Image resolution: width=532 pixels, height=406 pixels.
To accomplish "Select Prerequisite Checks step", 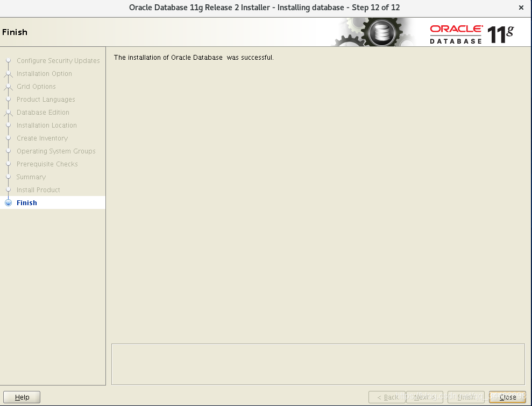I will point(47,164).
